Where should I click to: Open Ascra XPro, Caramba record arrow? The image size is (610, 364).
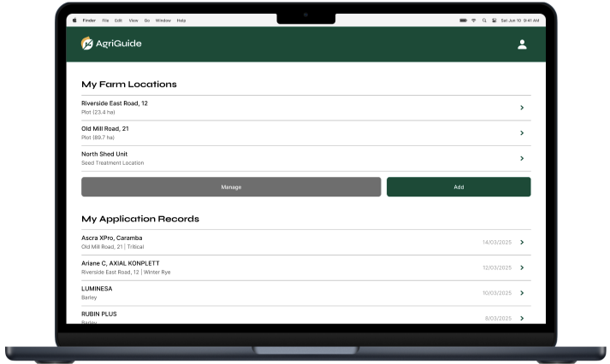[x=522, y=242]
